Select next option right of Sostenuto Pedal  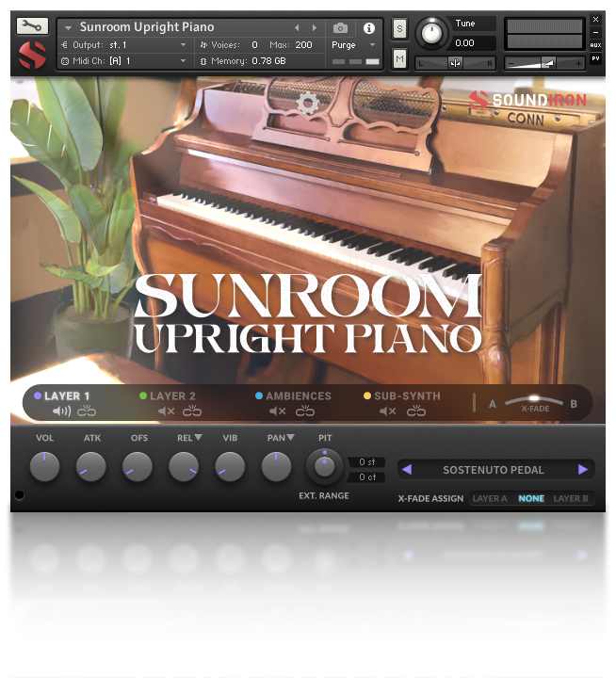tap(583, 470)
